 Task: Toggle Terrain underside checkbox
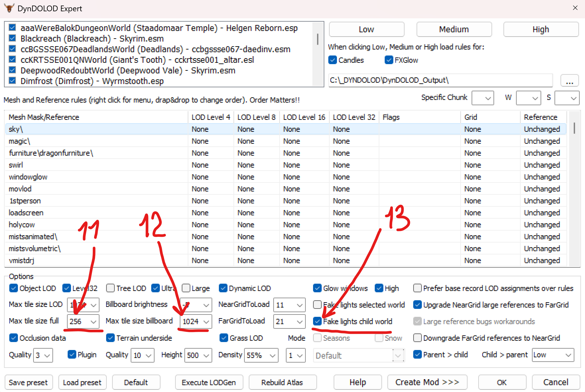click(x=110, y=338)
